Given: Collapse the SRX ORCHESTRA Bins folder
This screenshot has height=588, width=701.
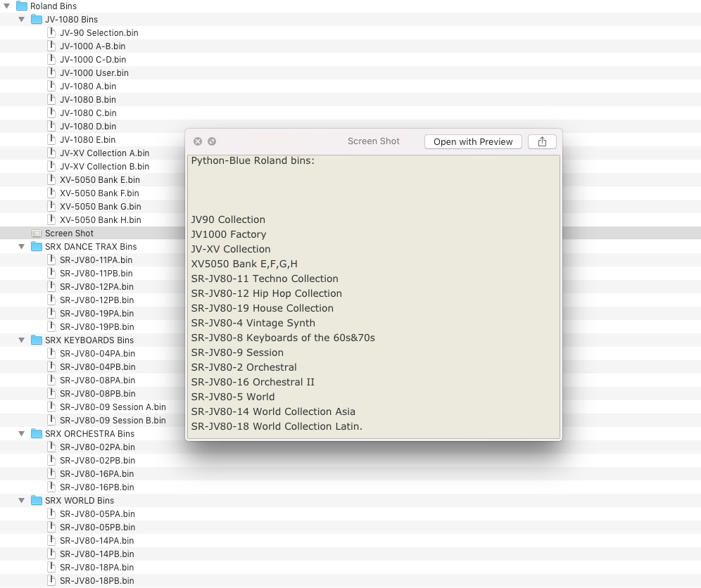Looking at the screenshot, I should point(21,434).
